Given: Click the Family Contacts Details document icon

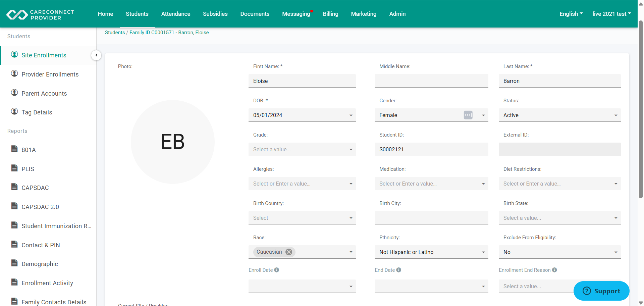Looking at the screenshot, I should pyautogui.click(x=14, y=301).
